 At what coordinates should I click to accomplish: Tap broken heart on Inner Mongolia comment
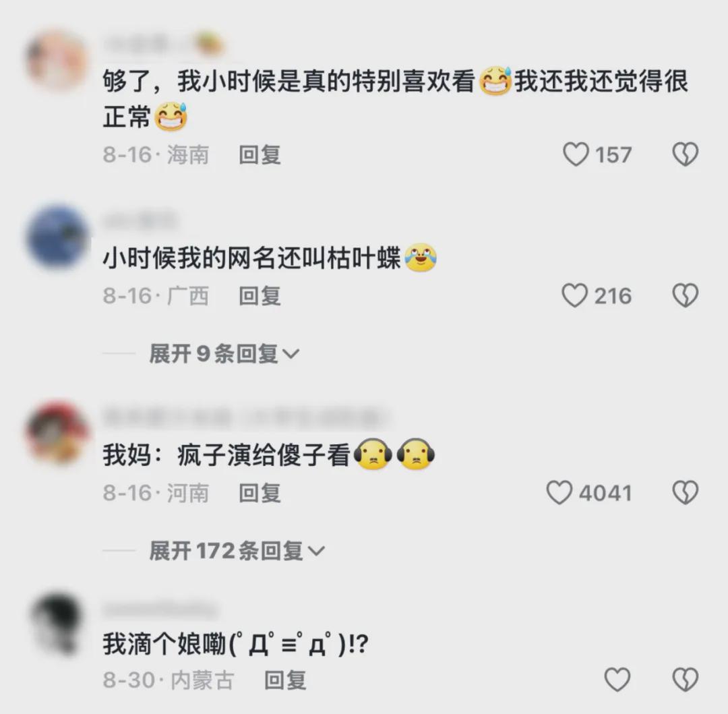point(686,680)
